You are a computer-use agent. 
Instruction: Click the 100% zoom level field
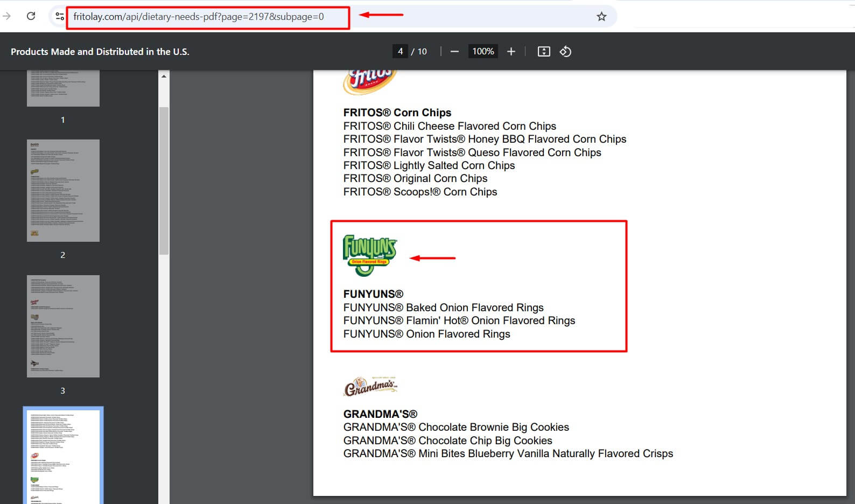pyautogui.click(x=483, y=51)
